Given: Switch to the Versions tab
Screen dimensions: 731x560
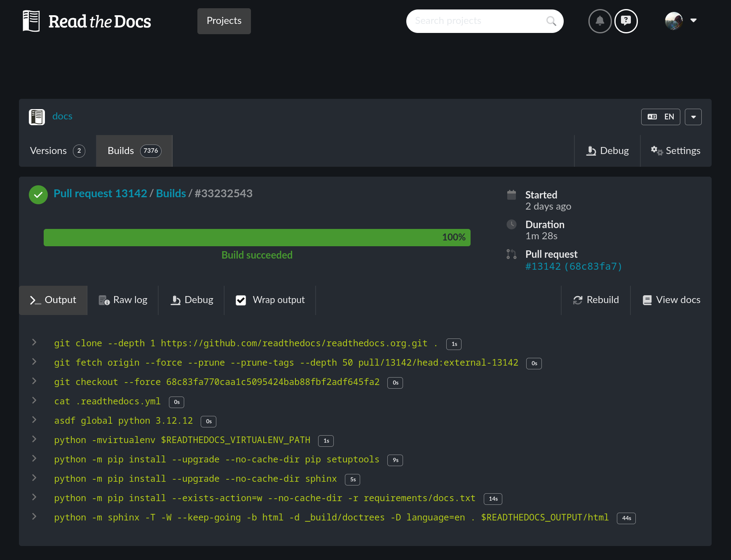Looking at the screenshot, I should coord(58,151).
